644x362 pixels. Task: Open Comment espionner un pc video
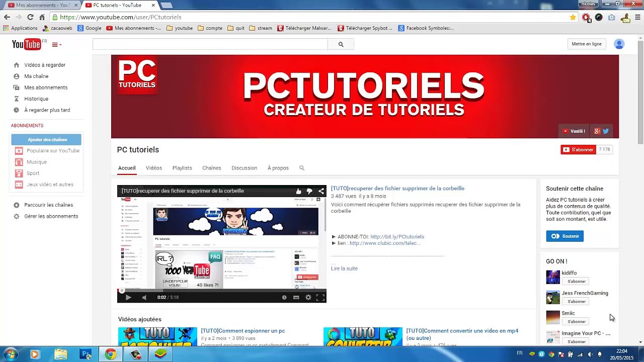coord(243,331)
